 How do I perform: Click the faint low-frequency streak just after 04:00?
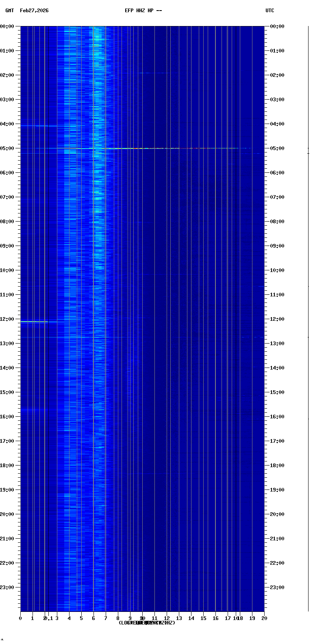point(35,126)
